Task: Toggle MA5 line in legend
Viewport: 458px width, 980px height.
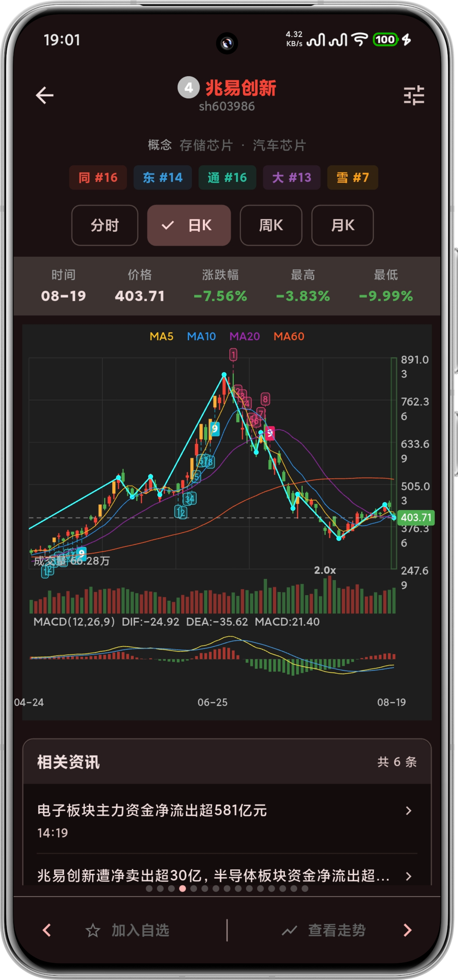Action: click(x=161, y=336)
